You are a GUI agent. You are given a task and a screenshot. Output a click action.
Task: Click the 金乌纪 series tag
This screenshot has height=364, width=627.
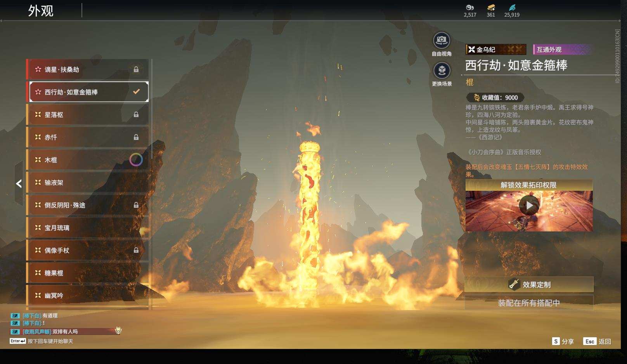(496, 49)
